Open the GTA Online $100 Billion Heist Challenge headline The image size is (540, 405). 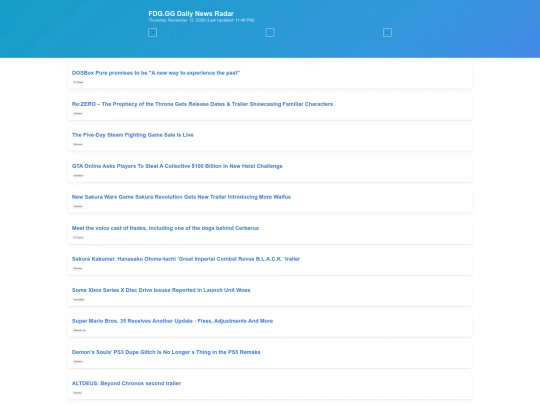point(177,166)
